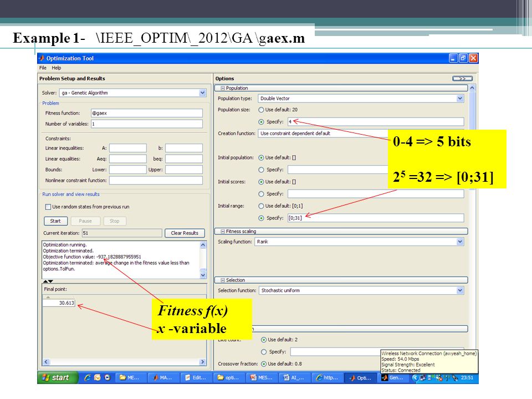Open the Creation function combo box
Viewport: 532px width, 399px height.
323,134
